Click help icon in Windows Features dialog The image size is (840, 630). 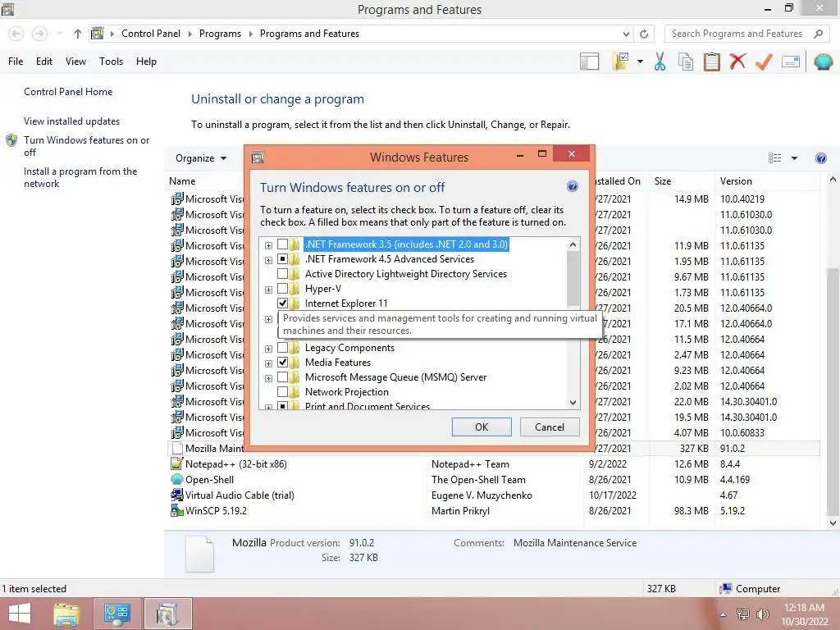[x=572, y=186]
